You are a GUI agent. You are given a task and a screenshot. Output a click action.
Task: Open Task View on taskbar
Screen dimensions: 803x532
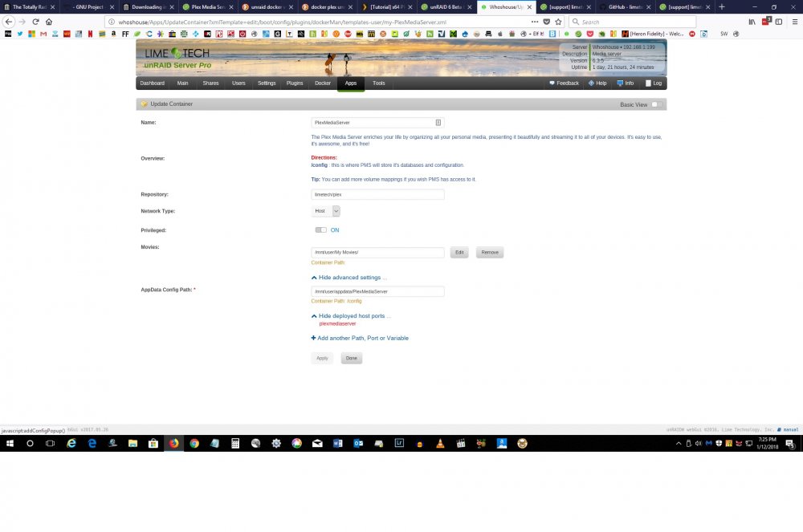[x=50, y=444]
